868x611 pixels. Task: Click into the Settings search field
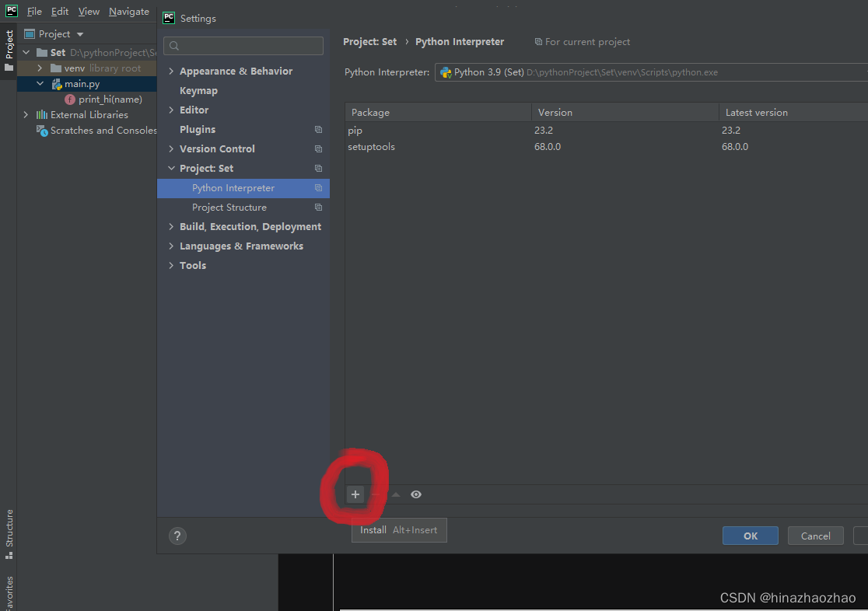pos(243,46)
